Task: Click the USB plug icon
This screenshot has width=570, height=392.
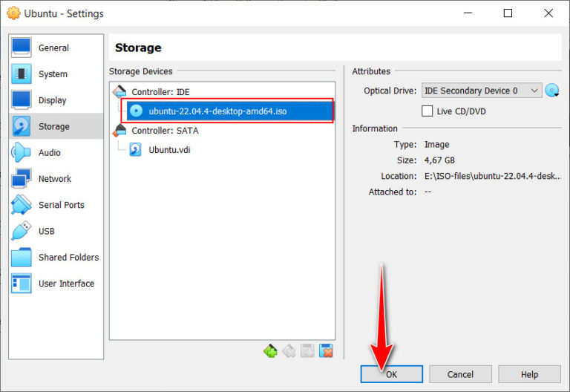Action: [21, 231]
